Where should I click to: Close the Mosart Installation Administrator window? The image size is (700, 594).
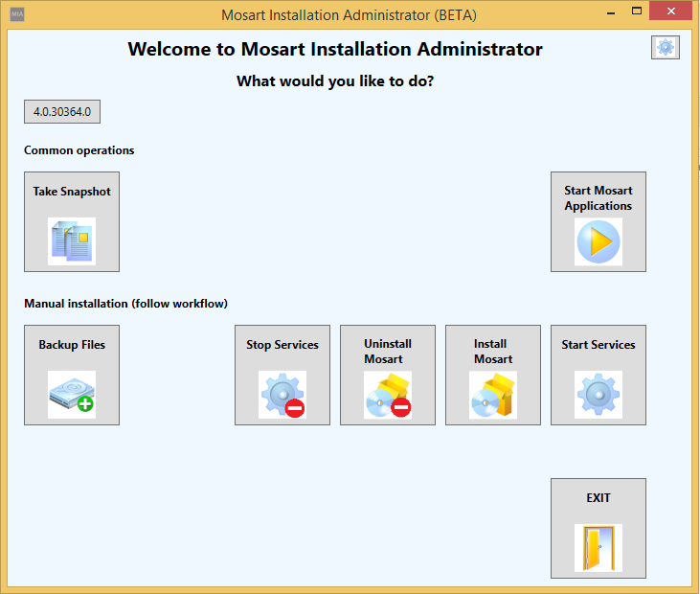point(671,11)
